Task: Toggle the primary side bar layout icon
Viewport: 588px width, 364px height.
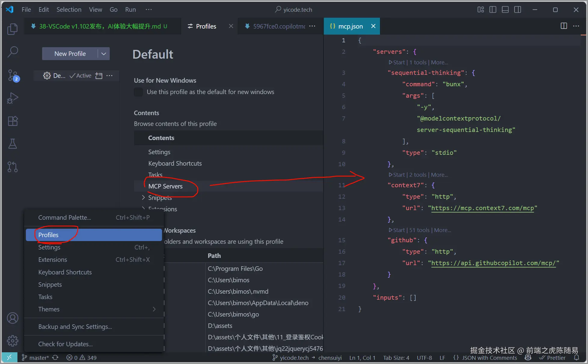Action: click(x=493, y=10)
